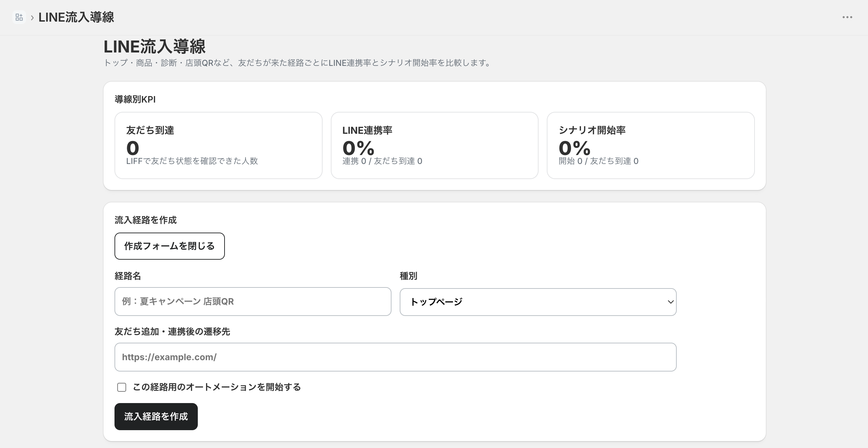This screenshot has width=868, height=448.
Task: Click the LINE流入導線 breadcrumb title
Action: pyautogui.click(x=76, y=17)
